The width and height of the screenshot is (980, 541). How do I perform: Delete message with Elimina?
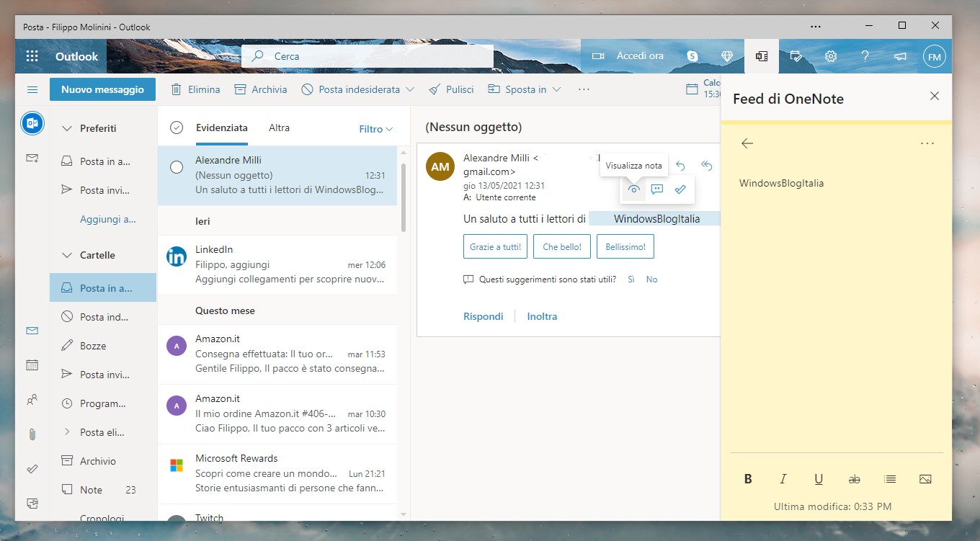(195, 89)
